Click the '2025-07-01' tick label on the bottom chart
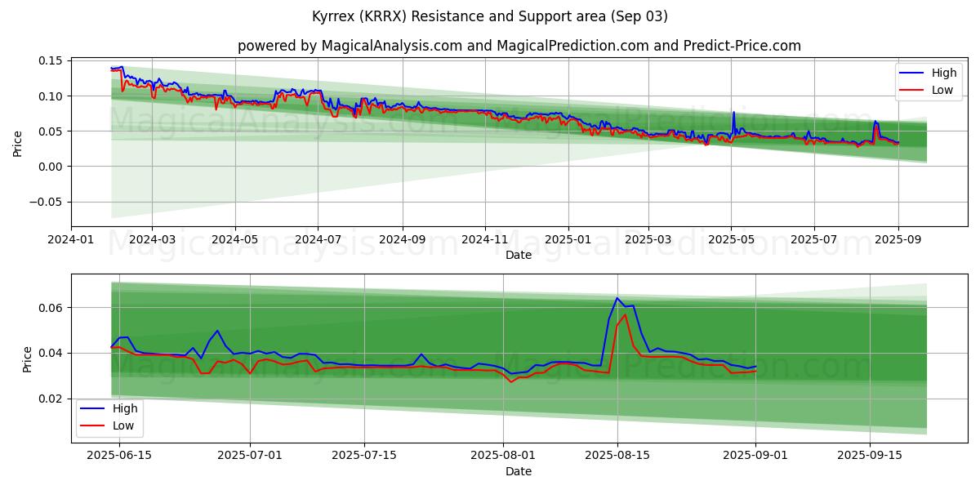The width and height of the screenshot is (980, 490). 250,456
